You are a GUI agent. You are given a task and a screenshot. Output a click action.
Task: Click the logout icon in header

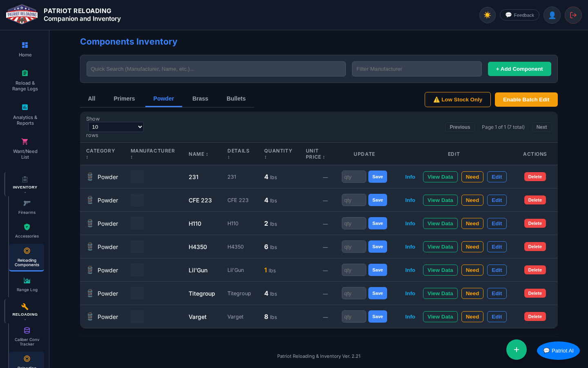pos(573,15)
